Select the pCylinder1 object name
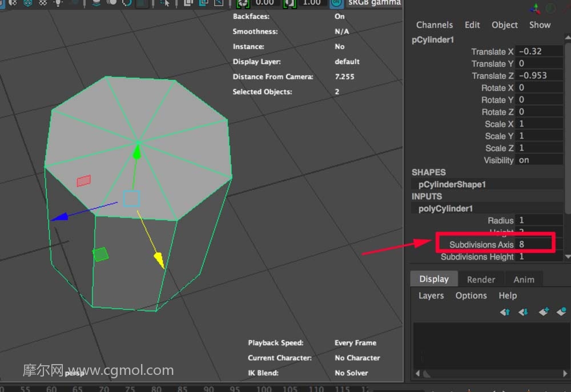The image size is (571, 392). pos(433,40)
